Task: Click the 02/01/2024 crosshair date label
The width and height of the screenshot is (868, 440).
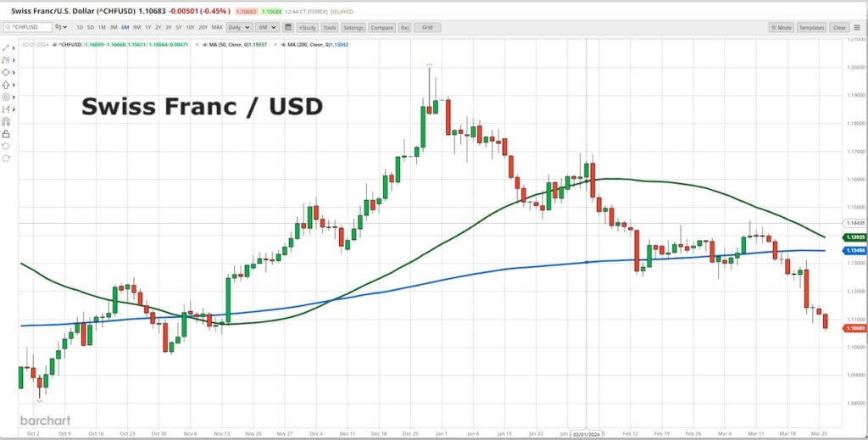Action: 586,435
